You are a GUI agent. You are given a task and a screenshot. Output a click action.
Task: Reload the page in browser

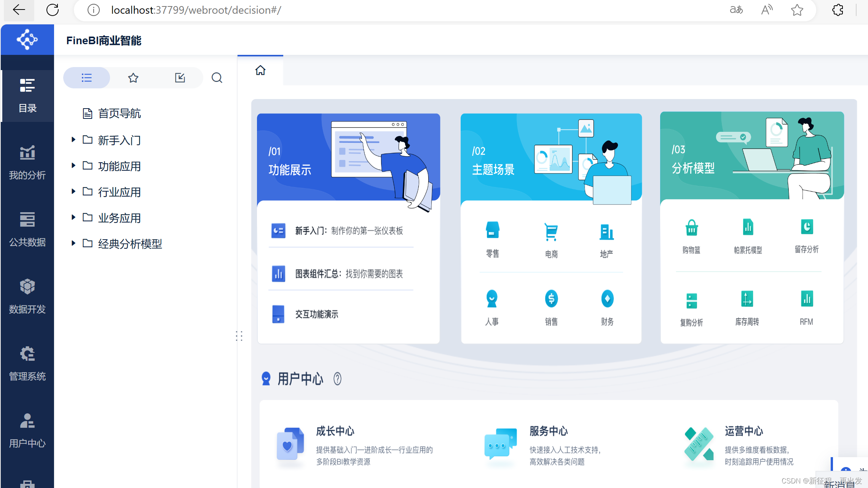coord(53,10)
